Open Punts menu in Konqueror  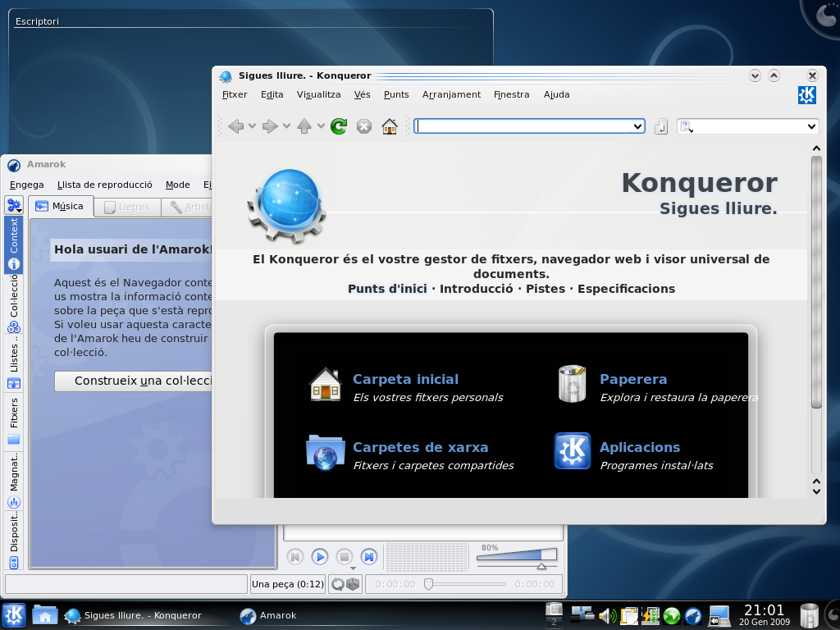coord(396,95)
